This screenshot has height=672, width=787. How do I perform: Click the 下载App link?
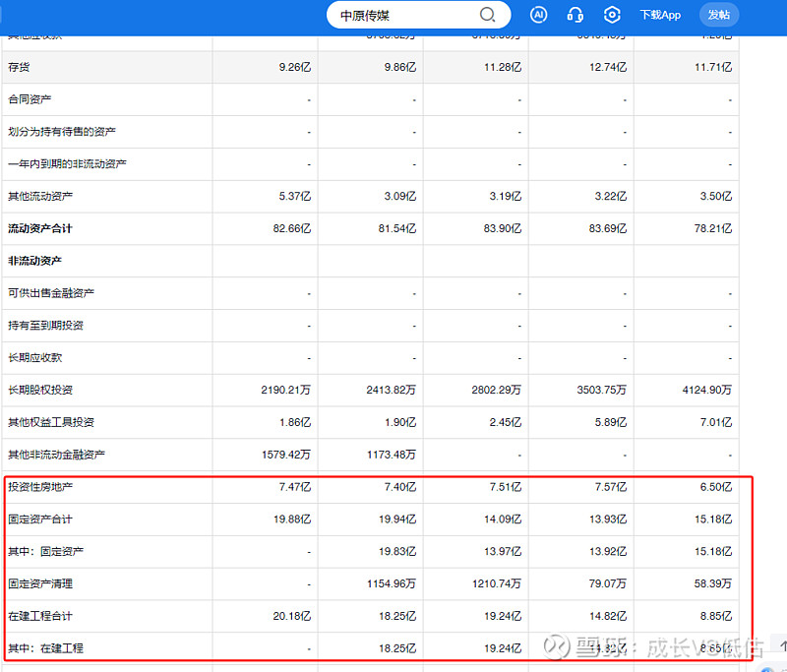[x=659, y=15]
